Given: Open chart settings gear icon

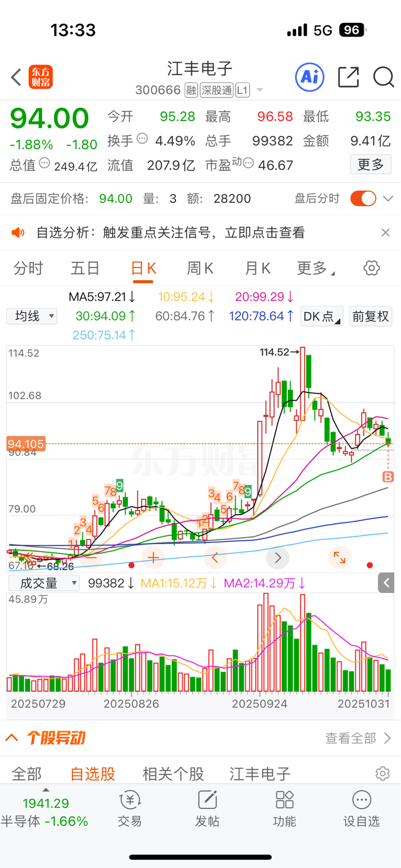Looking at the screenshot, I should tap(372, 268).
